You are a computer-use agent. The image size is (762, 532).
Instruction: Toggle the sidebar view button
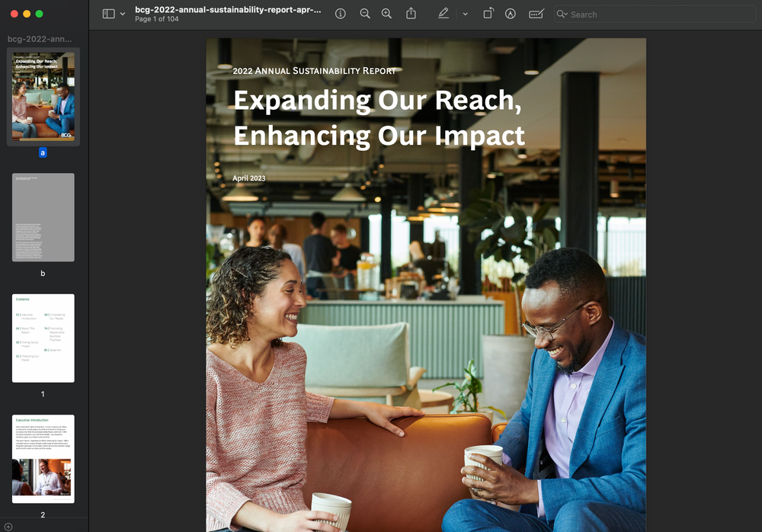(108, 14)
